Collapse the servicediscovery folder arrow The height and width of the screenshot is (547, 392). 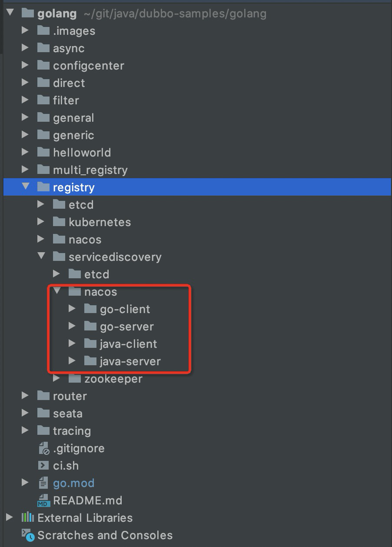[41, 257]
